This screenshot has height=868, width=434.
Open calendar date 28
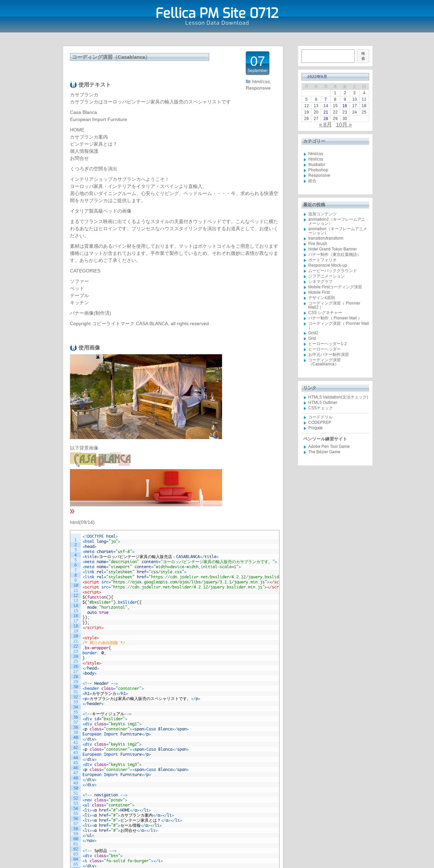(325, 119)
